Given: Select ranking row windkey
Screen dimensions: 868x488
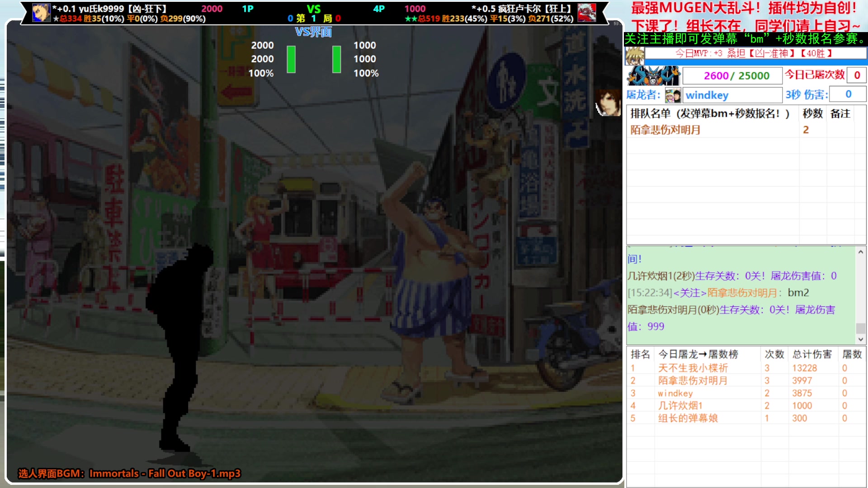Looking at the screenshot, I should [746, 394].
